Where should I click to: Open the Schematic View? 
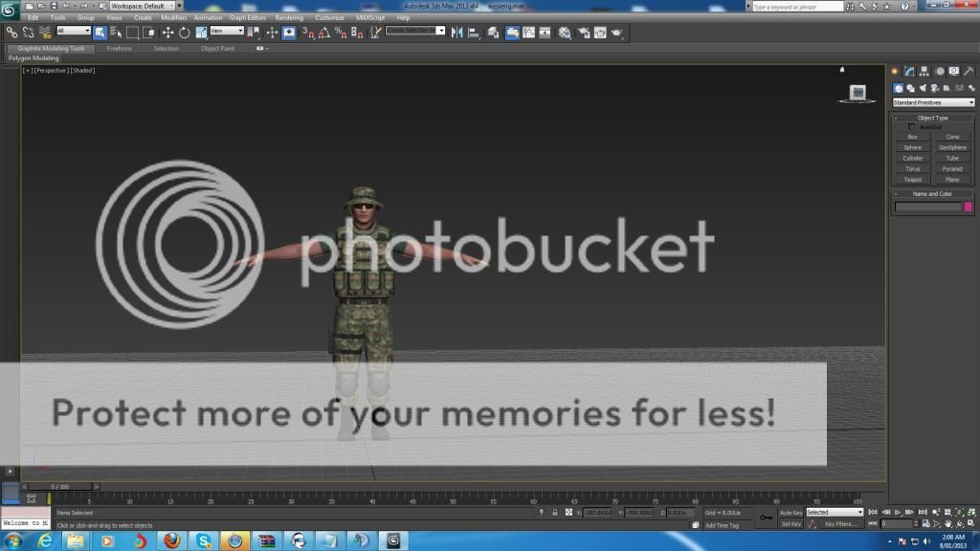(x=545, y=33)
